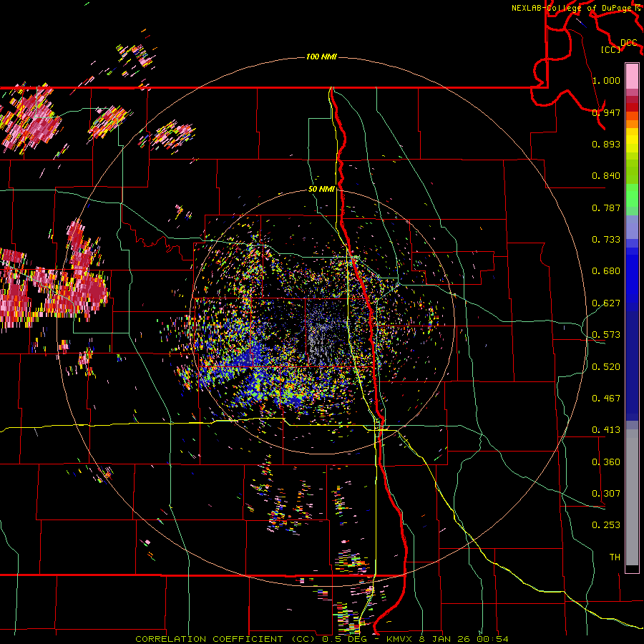Click the KMVX station identifier

tap(401, 639)
